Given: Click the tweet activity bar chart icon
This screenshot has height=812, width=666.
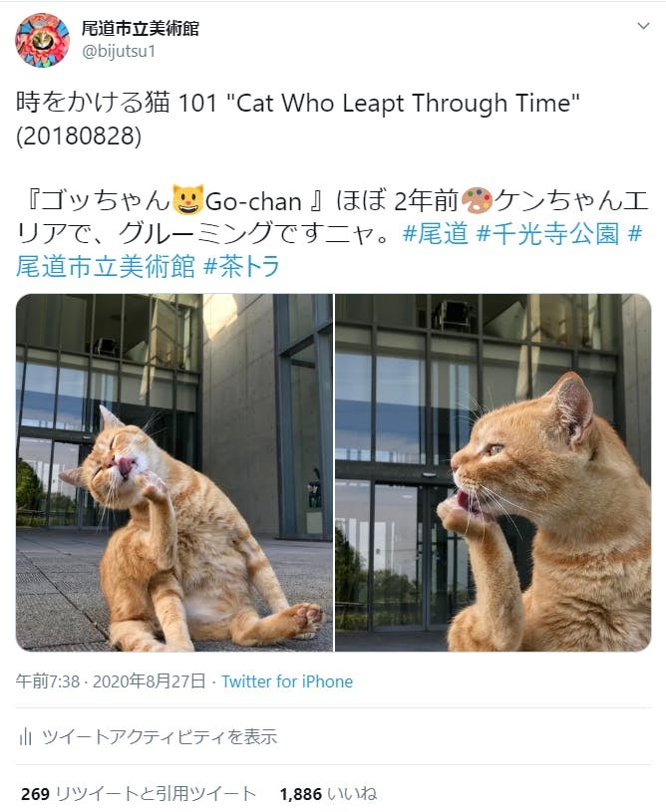Looking at the screenshot, I should pyautogui.click(x=25, y=736).
